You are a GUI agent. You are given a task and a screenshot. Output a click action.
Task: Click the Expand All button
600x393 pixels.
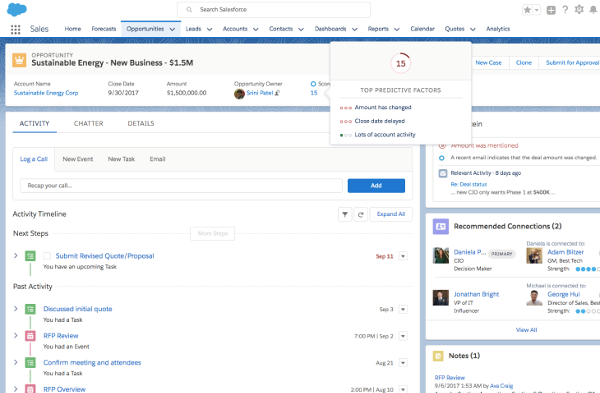pyautogui.click(x=391, y=214)
